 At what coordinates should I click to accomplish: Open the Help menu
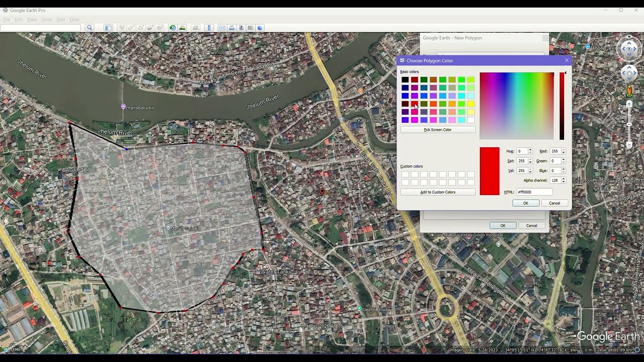[74, 20]
